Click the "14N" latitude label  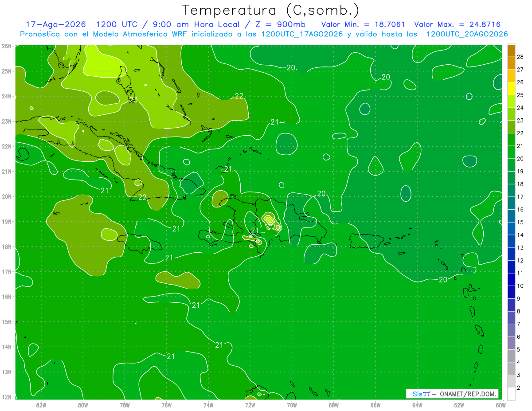click(6, 347)
